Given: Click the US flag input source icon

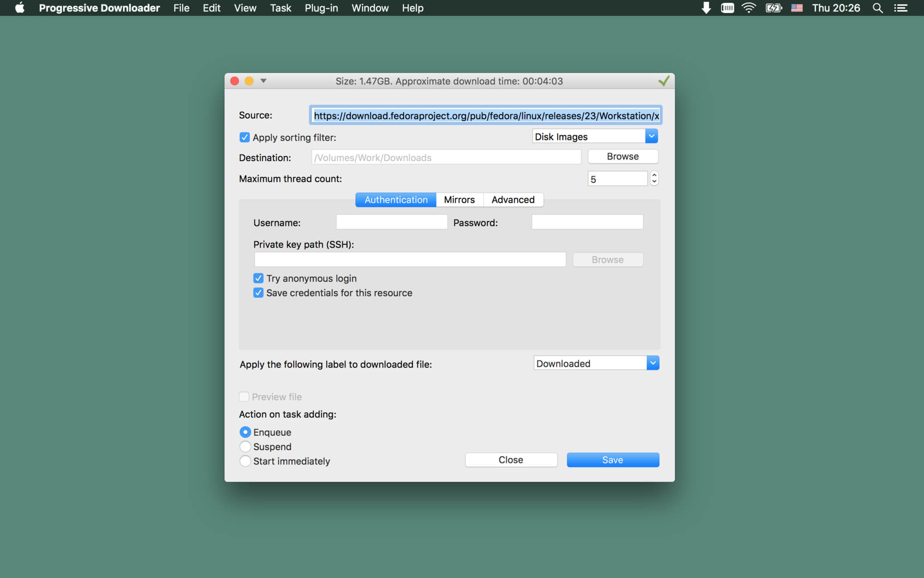Looking at the screenshot, I should tap(797, 8).
